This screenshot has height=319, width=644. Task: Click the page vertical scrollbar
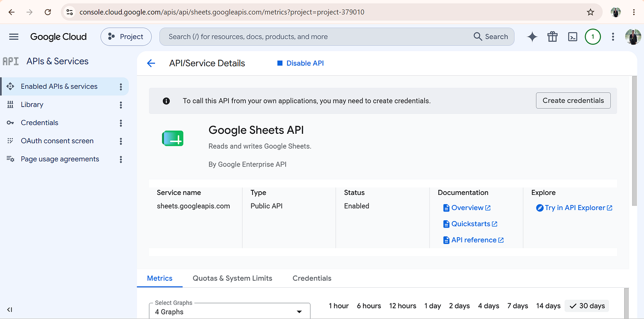click(x=635, y=142)
